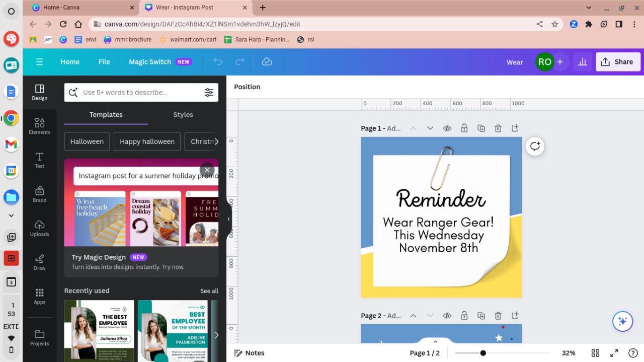Click the Share button
644x362 pixels.
(618, 62)
